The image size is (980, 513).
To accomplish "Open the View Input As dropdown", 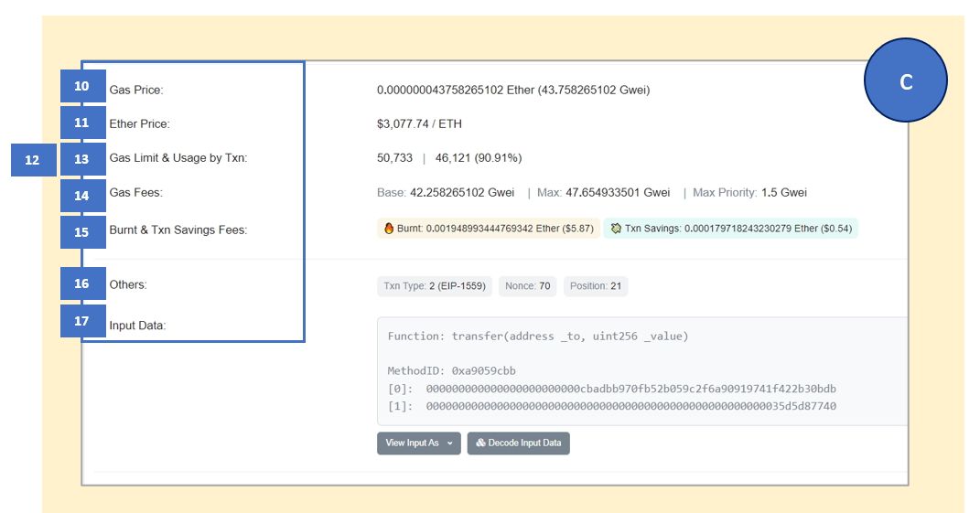I will pyautogui.click(x=419, y=444).
